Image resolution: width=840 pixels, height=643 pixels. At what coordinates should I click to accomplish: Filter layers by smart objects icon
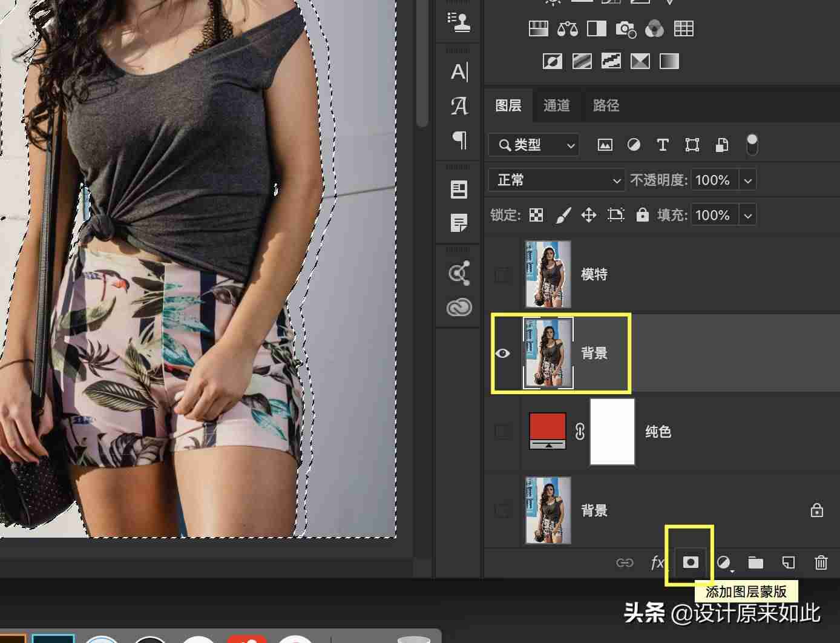coord(721,145)
